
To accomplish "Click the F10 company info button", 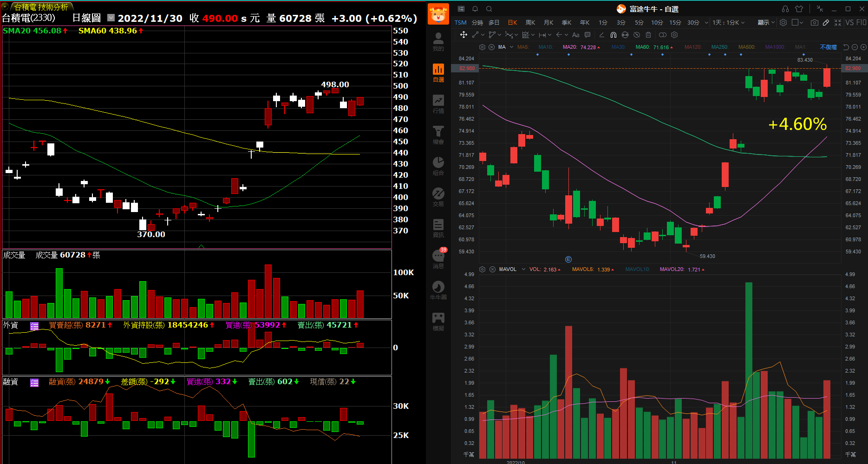I will click(x=861, y=22).
